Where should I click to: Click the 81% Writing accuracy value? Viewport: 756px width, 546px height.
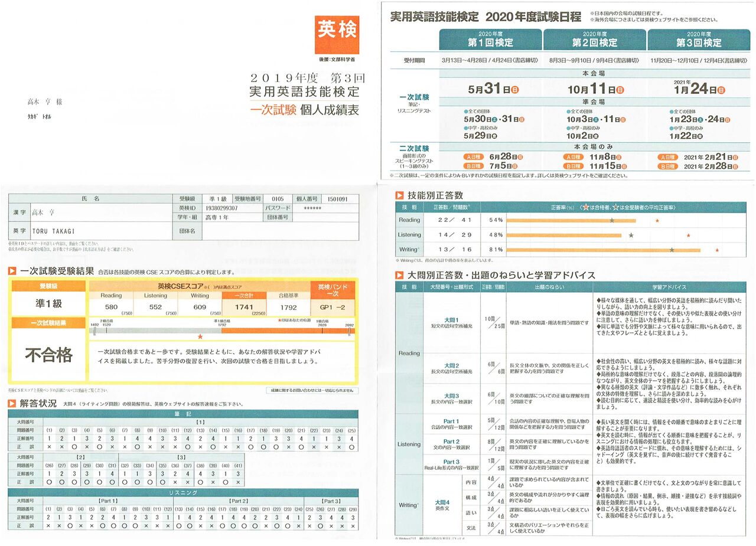495,250
